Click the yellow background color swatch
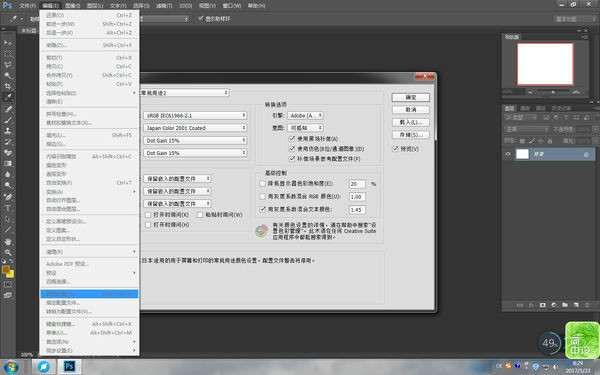Viewport: 600px width, 375px height. click(11, 274)
